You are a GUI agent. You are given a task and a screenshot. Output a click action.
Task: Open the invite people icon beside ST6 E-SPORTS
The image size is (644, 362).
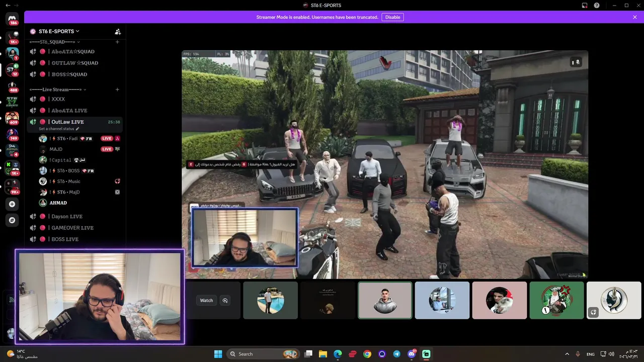click(118, 31)
